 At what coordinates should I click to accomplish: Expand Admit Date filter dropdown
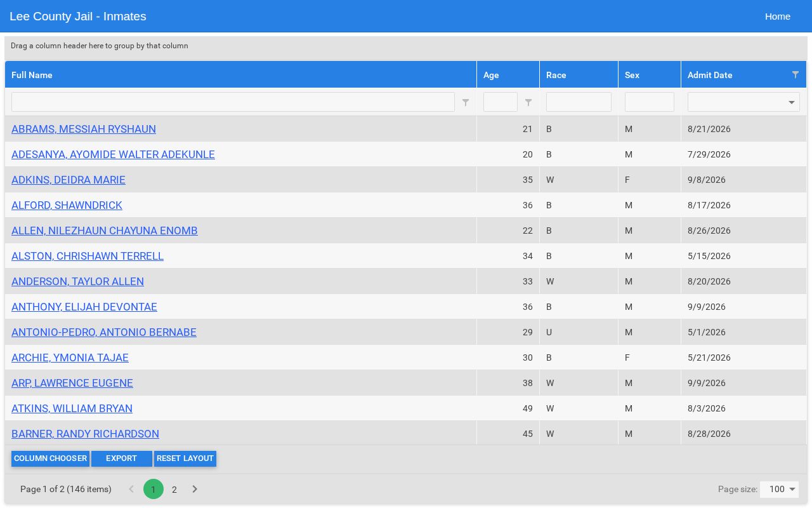click(792, 102)
